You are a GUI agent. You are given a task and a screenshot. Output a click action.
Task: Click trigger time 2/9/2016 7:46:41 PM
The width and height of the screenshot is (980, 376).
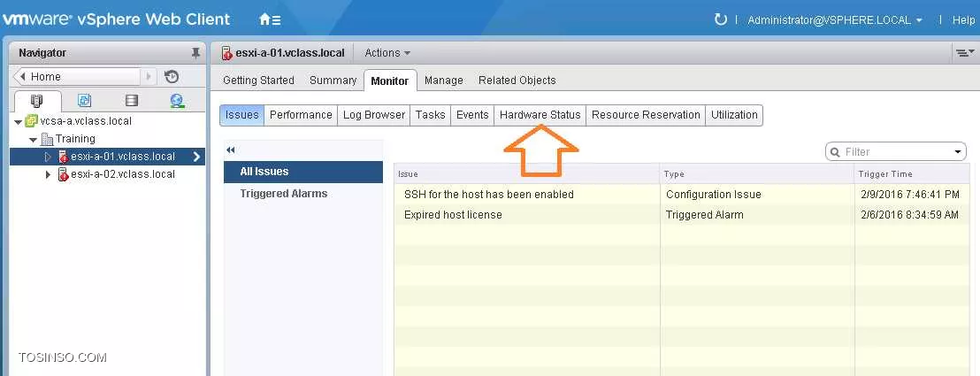(x=909, y=195)
